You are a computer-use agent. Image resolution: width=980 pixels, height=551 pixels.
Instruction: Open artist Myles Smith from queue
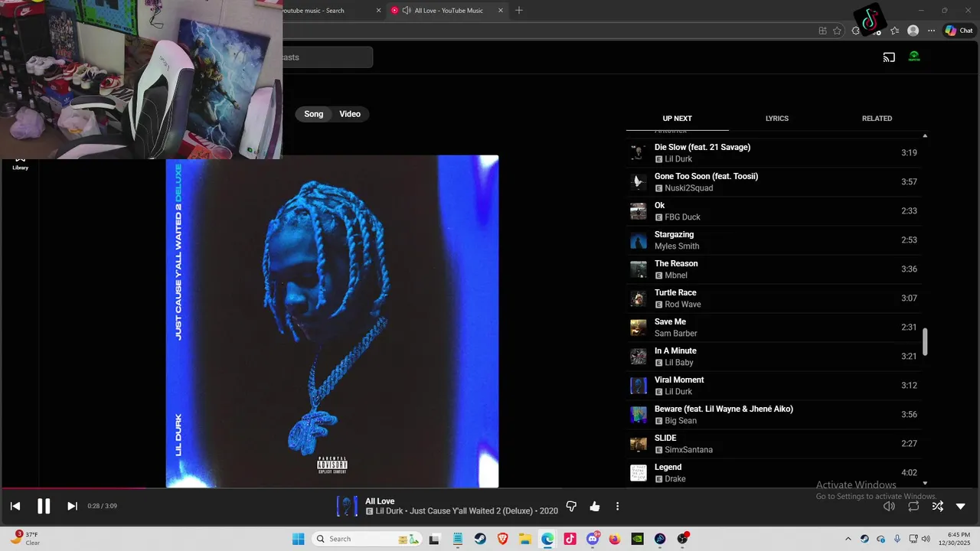pos(677,246)
